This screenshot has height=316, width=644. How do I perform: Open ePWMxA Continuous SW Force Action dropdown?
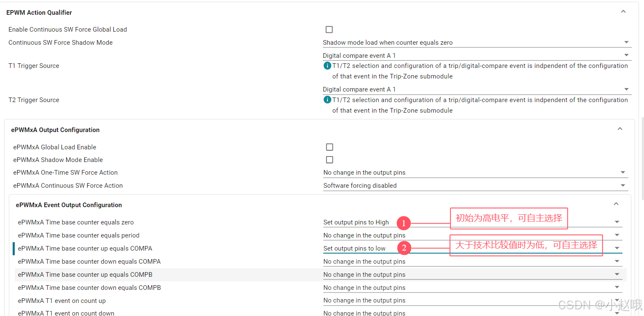pyautogui.click(x=475, y=186)
